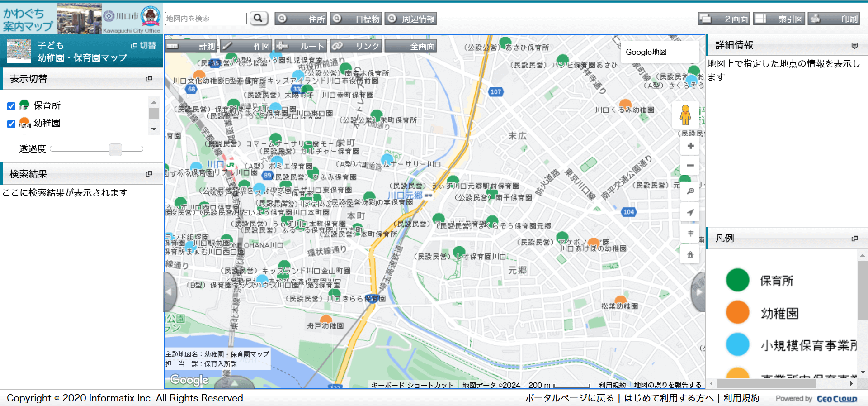The width and height of the screenshot is (868, 406).
Task: Uncheck the 幼稚園 layer checkbox
Action: click(x=11, y=124)
